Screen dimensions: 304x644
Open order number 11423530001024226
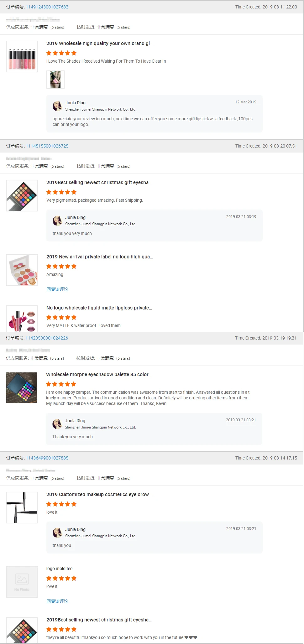(47, 338)
